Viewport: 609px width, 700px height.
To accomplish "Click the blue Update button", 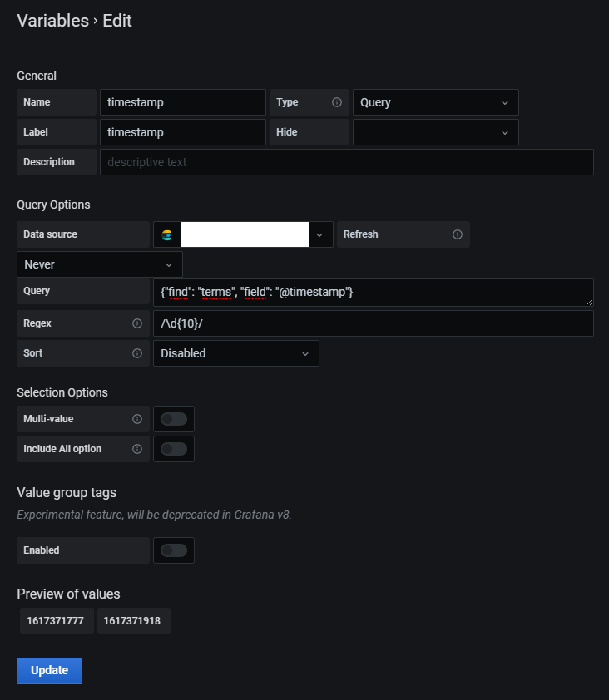I will tap(49, 670).
